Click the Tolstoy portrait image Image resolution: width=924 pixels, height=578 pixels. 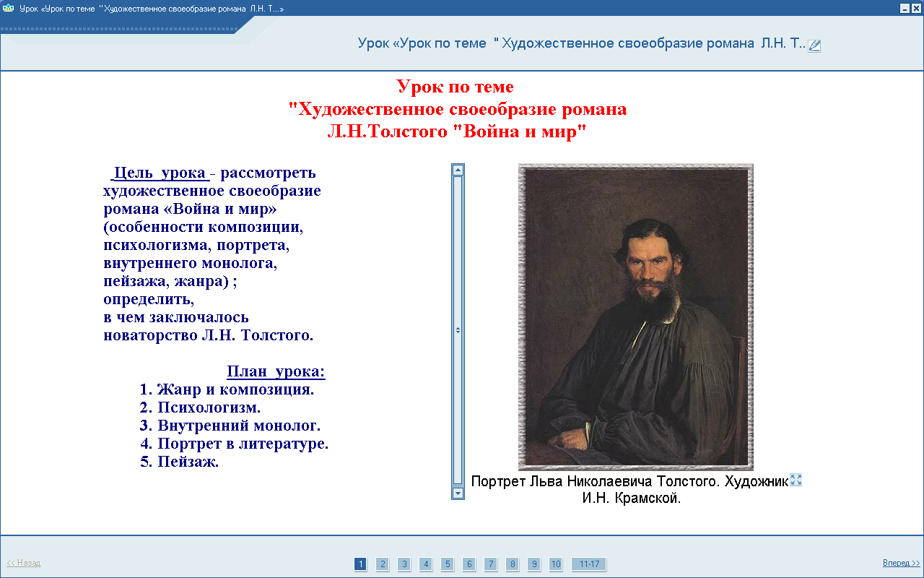pyautogui.click(x=636, y=317)
